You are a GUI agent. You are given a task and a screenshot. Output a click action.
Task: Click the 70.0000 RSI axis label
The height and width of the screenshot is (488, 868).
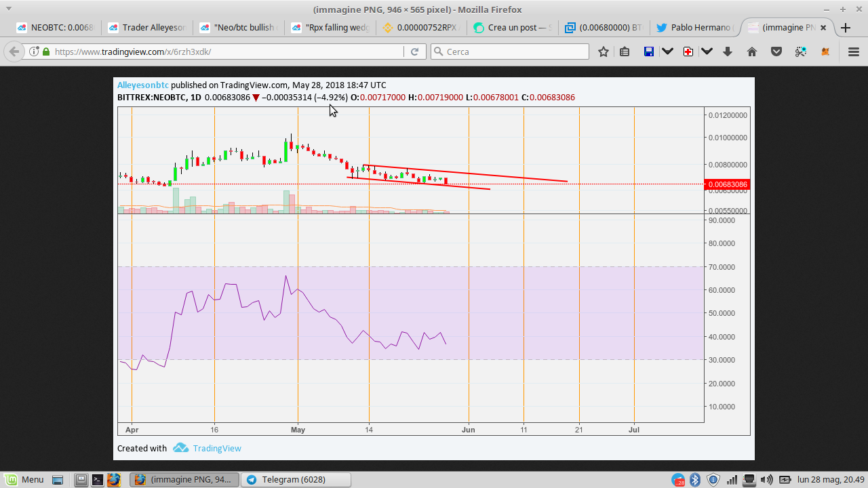pyautogui.click(x=722, y=267)
